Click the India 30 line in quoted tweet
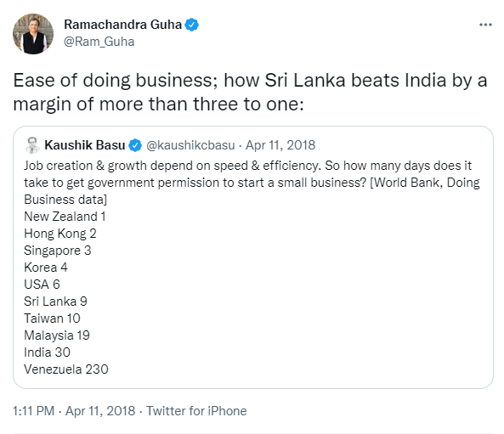Viewport: 504px width, 434px height. tap(48, 352)
